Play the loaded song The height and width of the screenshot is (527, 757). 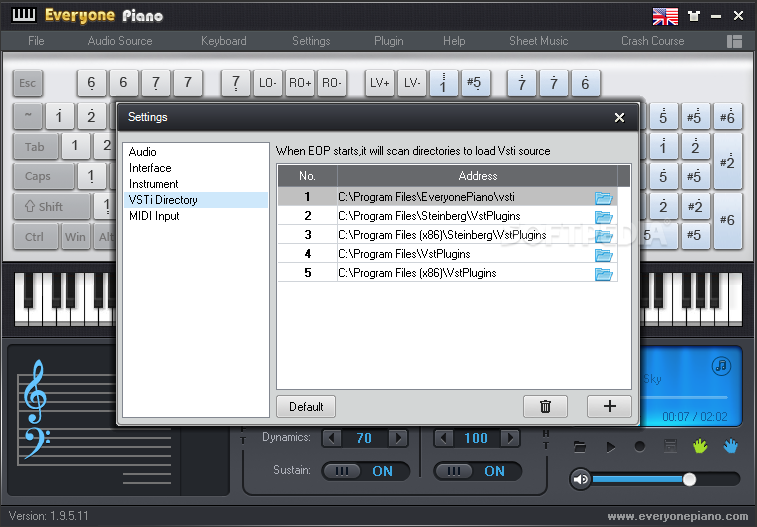611,447
